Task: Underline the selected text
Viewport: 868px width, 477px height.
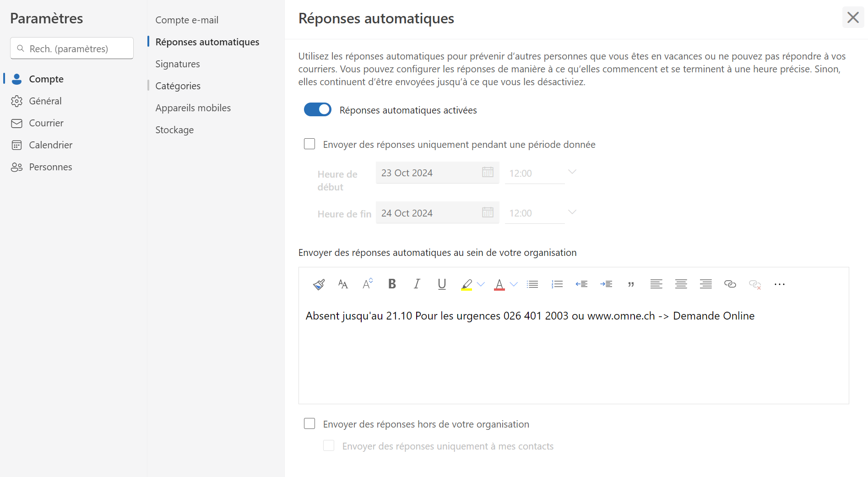Action: pyautogui.click(x=441, y=284)
